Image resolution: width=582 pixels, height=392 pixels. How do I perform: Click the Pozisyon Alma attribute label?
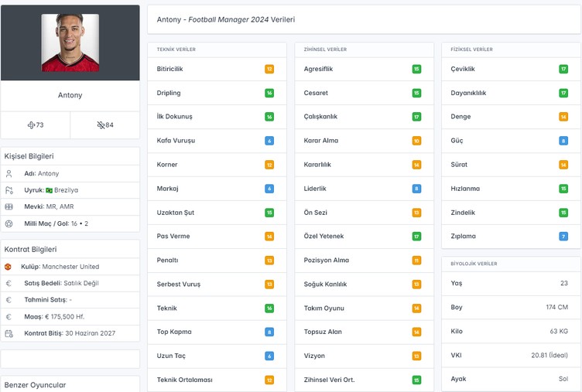coord(327,261)
